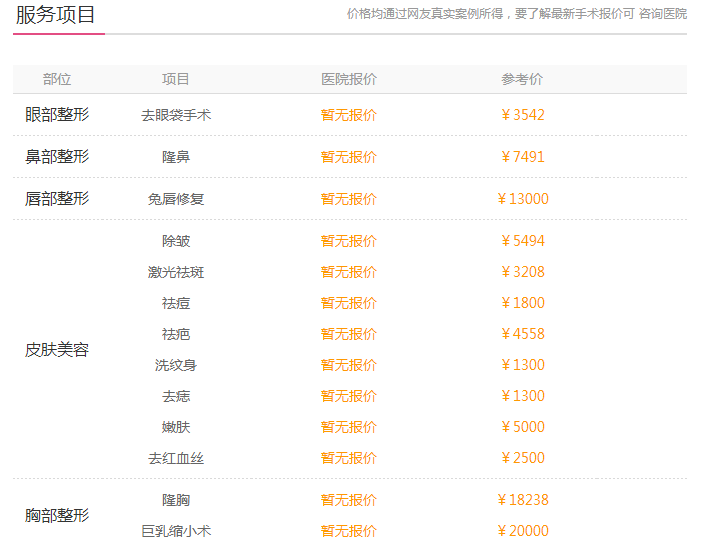Open the 去眼袋手术 item
The height and width of the screenshot is (548, 708).
pyautogui.click(x=176, y=115)
